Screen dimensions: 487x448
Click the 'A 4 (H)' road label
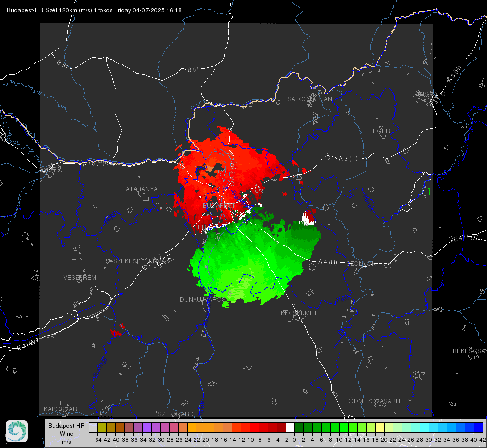click(328, 262)
